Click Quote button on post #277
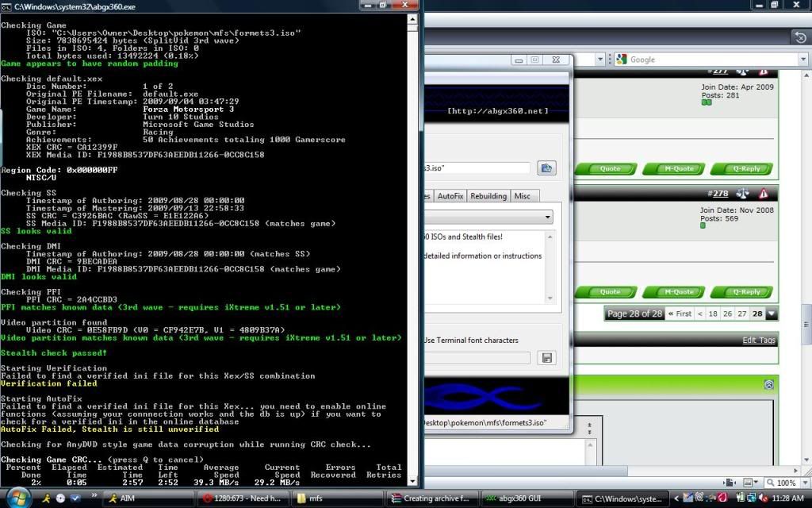Viewport: 812px width, 508px height. point(605,168)
